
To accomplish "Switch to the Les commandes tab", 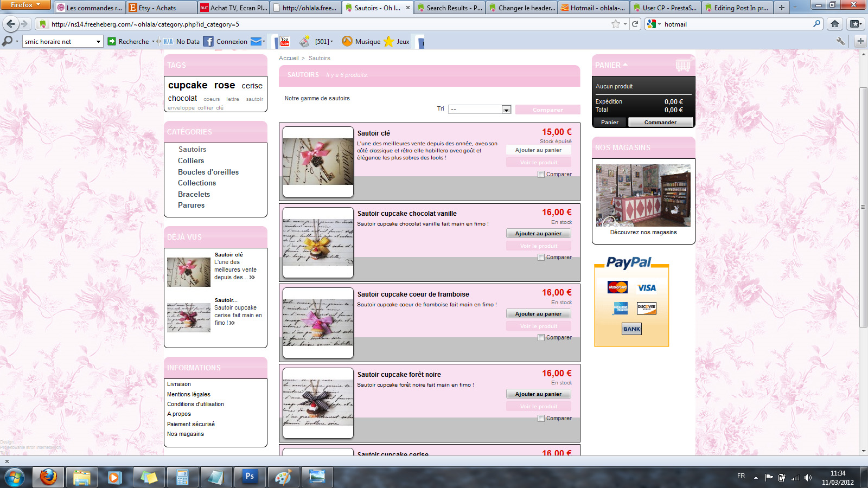I will [90, 8].
